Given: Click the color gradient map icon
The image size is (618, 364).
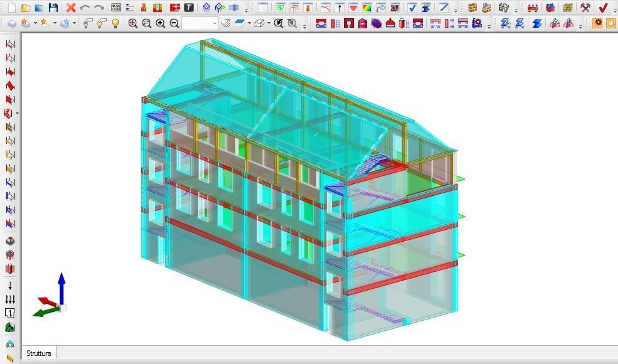Looking at the screenshot, I should point(367,8).
